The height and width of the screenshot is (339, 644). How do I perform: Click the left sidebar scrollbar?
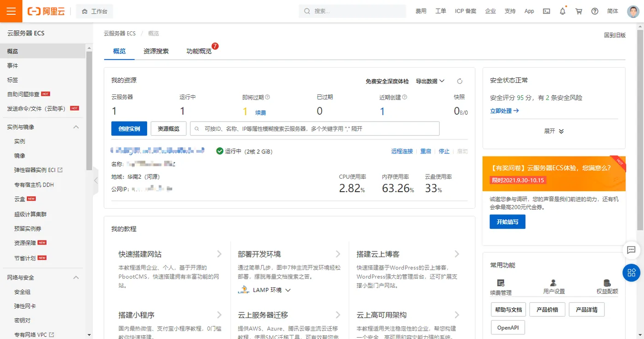pyautogui.click(x=89, y=111)
